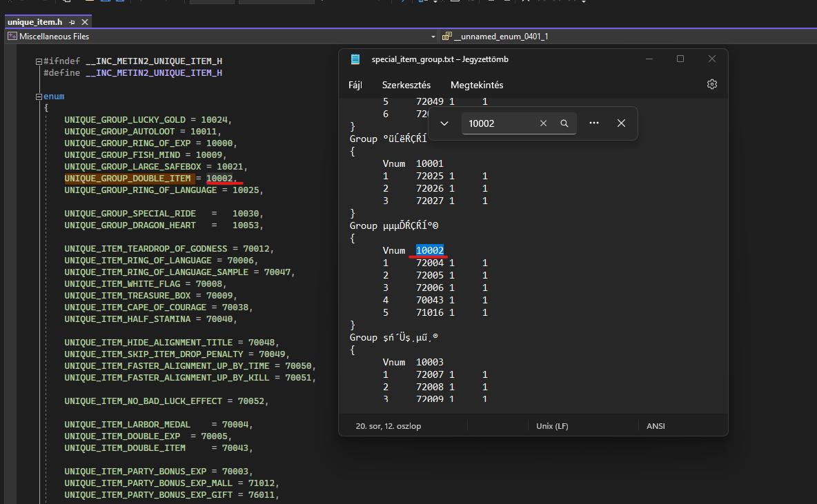Click UNIQUE_GROUP_DOUBLE_ITEM in the code editor
Image resolution: width=817 pixels, height=504 pixels.
tap(128, 179)
